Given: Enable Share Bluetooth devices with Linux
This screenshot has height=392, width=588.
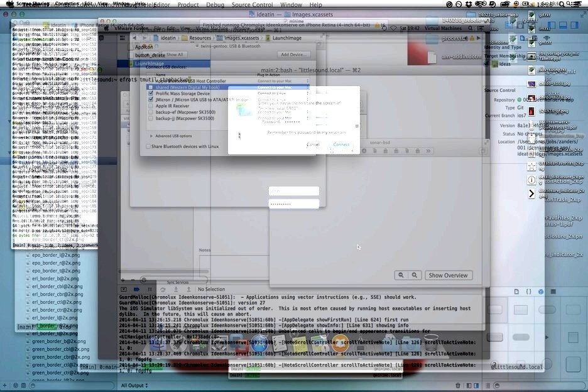Looking at the screenshot, I should tap(148, 146).
